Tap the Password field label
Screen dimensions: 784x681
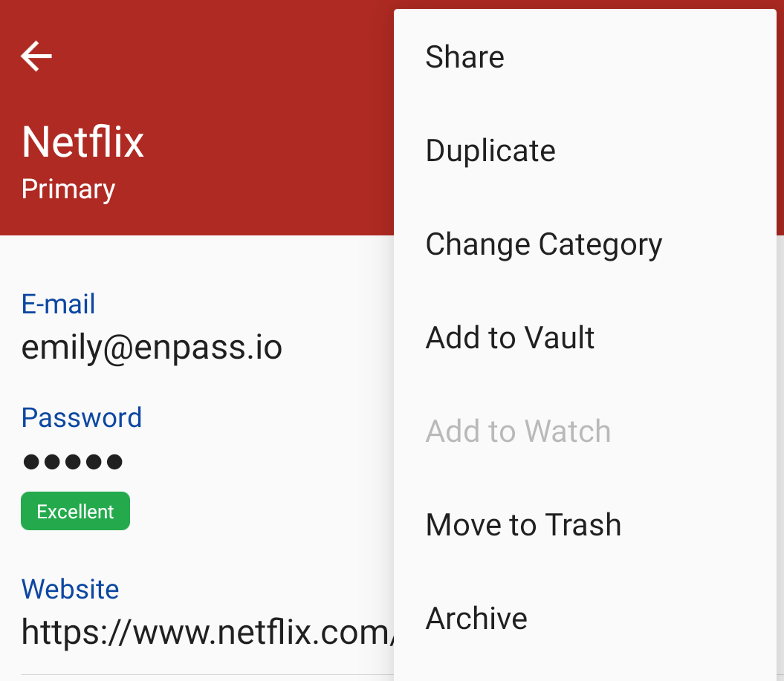tap(82, 417)
